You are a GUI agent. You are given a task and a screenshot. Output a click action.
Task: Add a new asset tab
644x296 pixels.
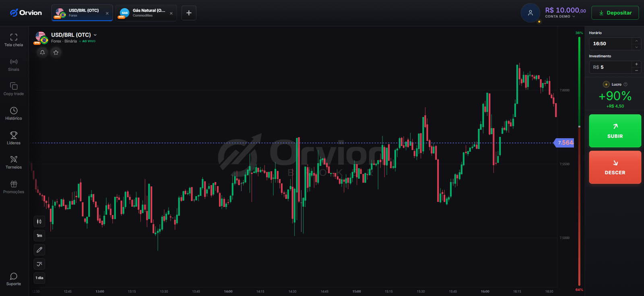point(189,13)
